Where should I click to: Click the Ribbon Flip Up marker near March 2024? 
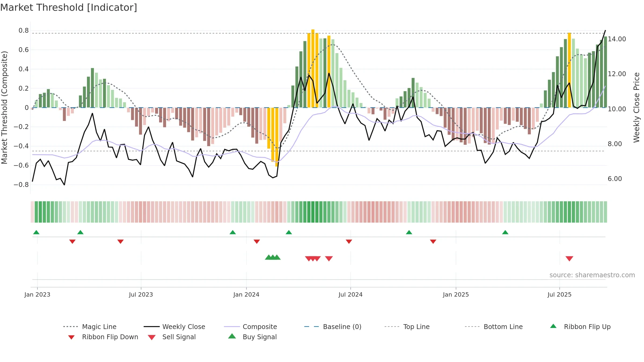click(x=289, y=232)
